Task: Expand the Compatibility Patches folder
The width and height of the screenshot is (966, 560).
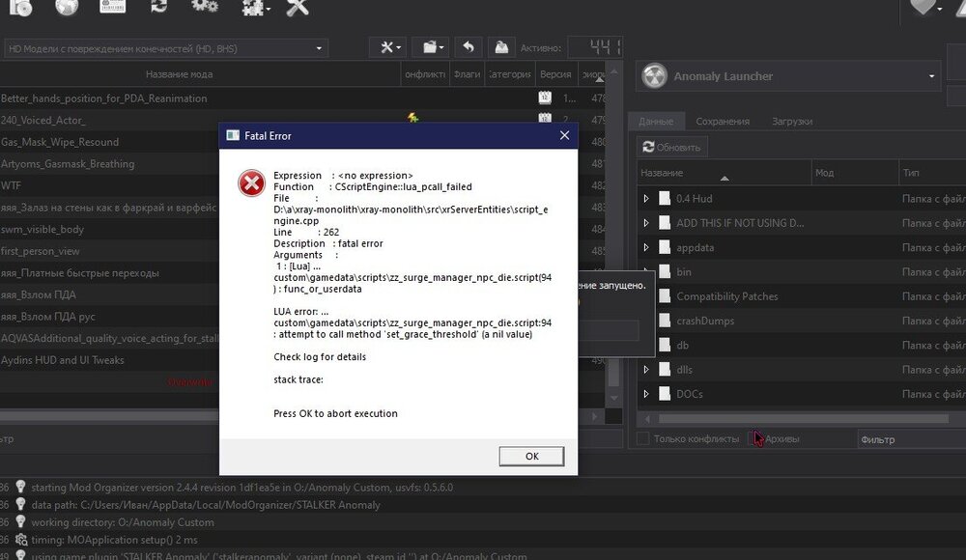Action: pyautogui.click(x=644, y=295)
